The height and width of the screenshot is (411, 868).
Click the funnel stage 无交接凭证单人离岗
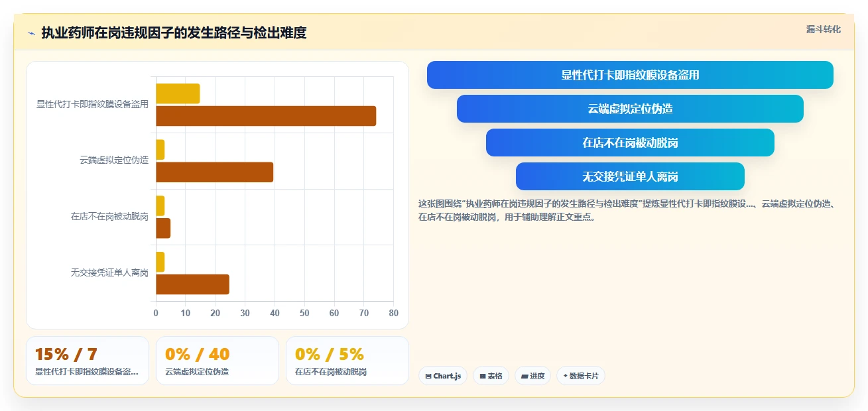630,176
